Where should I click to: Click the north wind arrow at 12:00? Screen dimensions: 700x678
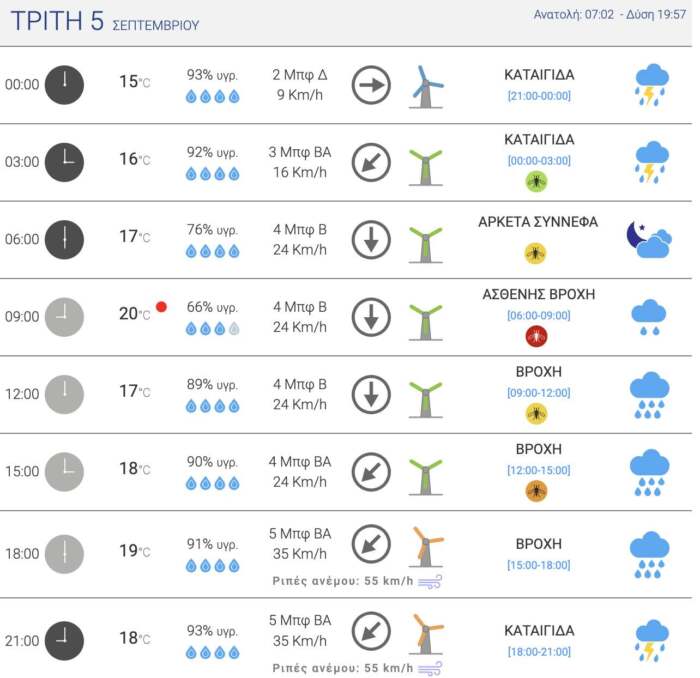371,394
